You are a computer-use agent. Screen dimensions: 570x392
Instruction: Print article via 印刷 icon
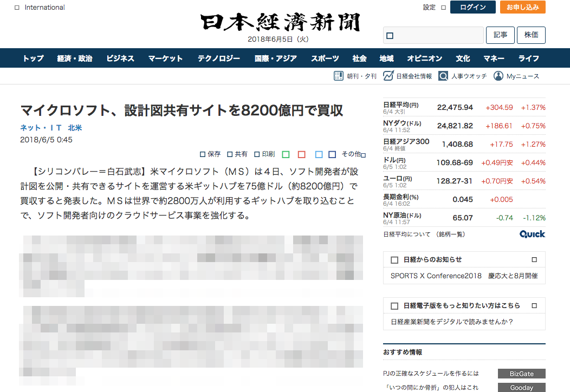257,154
